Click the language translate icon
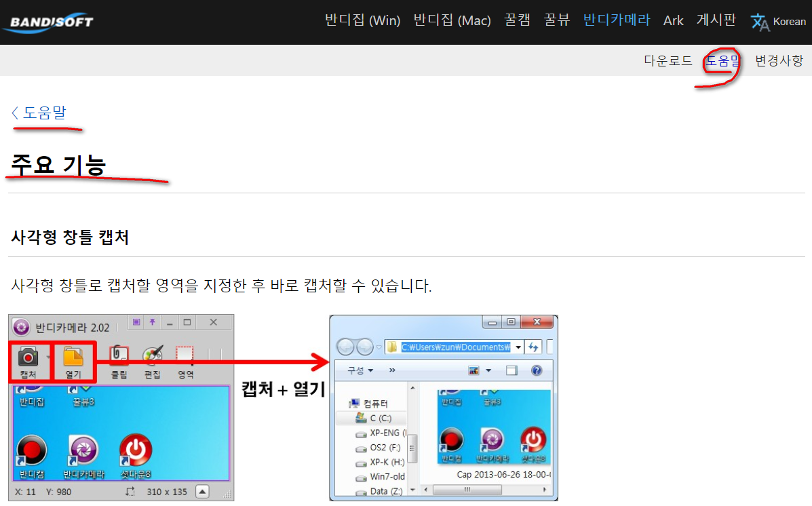This screenshot has width=812, height=506. (x=760, y=22)
